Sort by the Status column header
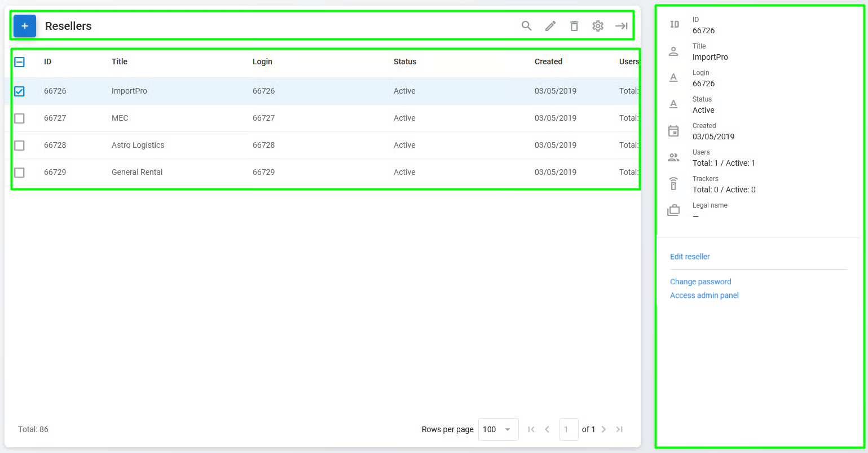Screen dimensions: 868x453 tap(405, 61)
